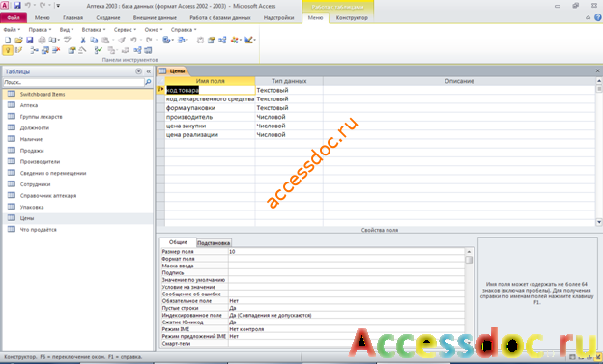Click the Файл backstage button

(x=14, y=18)
